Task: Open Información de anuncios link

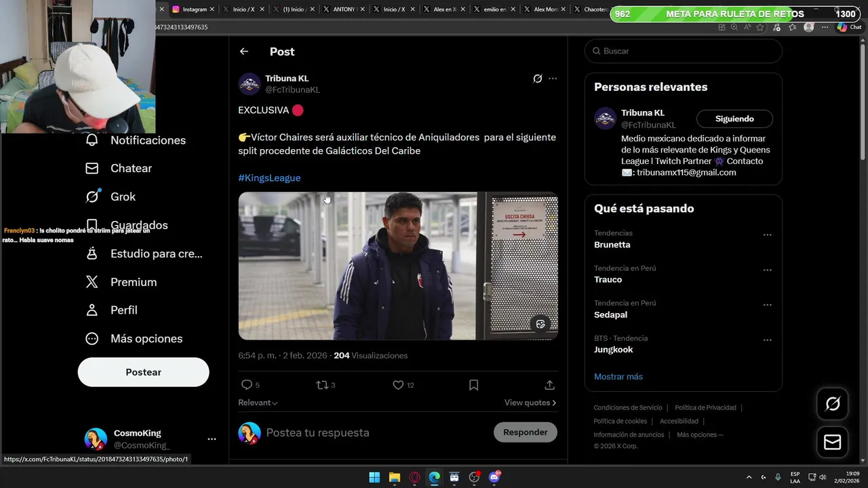Action: [x=629, y=434]
